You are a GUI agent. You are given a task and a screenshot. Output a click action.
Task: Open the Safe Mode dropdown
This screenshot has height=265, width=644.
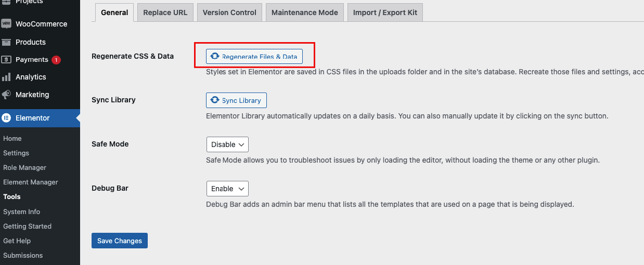227,144
